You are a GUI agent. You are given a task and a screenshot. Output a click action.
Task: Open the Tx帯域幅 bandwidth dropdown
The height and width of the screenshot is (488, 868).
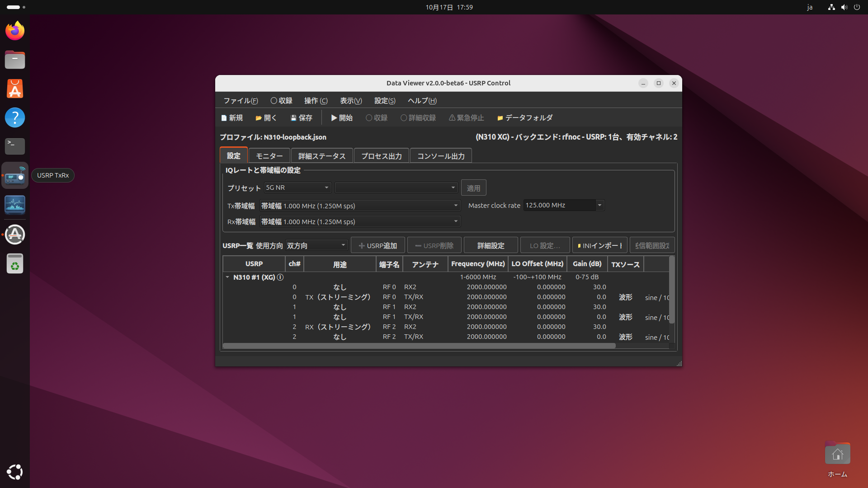(360, 206)
